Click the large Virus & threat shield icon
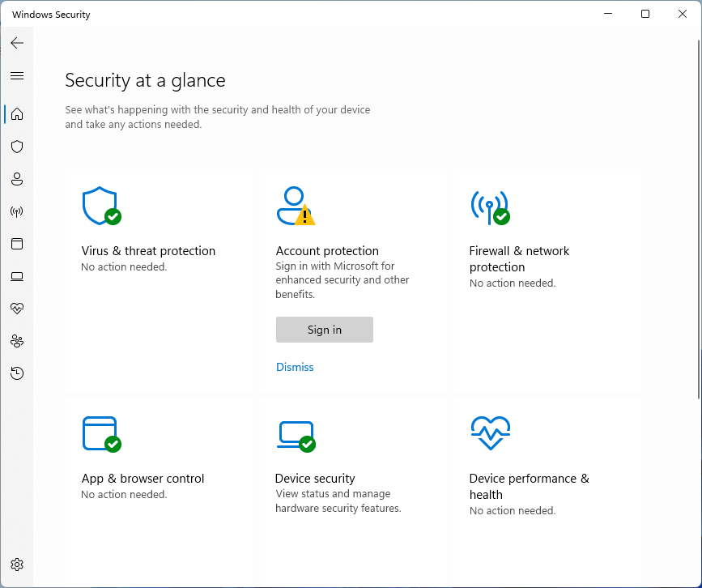This screenshot has width=702, height=588. pyautogui.click(x=102, y=206)
